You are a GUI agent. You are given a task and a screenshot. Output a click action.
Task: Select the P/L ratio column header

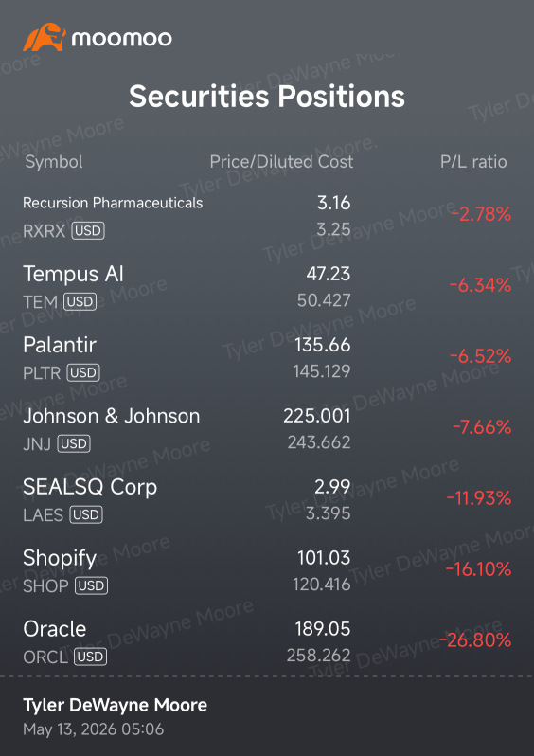point(473,162)
